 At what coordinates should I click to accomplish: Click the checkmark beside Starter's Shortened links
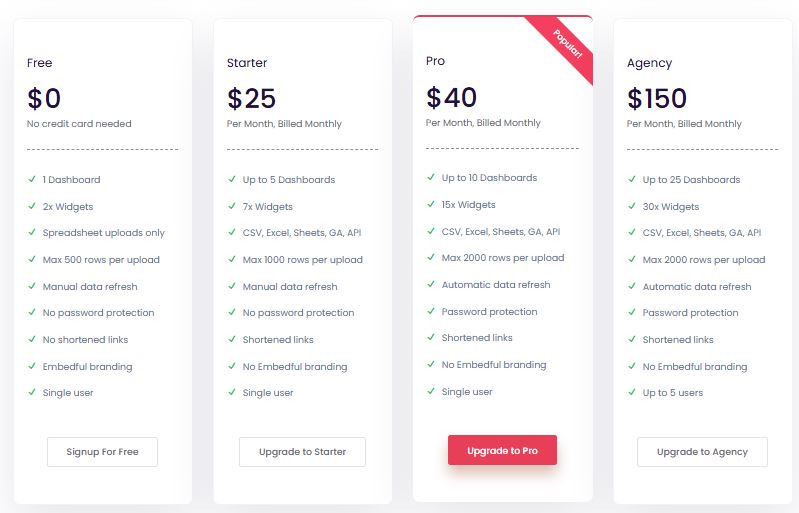(233, 340)
